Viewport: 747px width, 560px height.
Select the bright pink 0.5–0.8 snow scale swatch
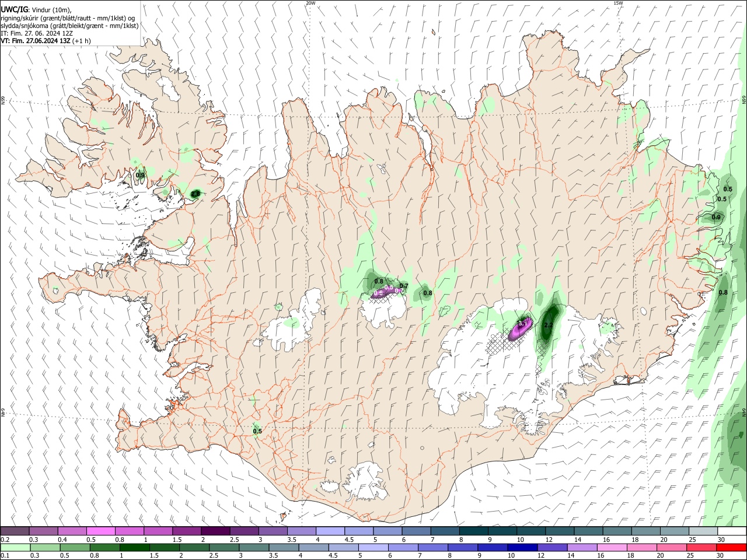tap(100, 531)
